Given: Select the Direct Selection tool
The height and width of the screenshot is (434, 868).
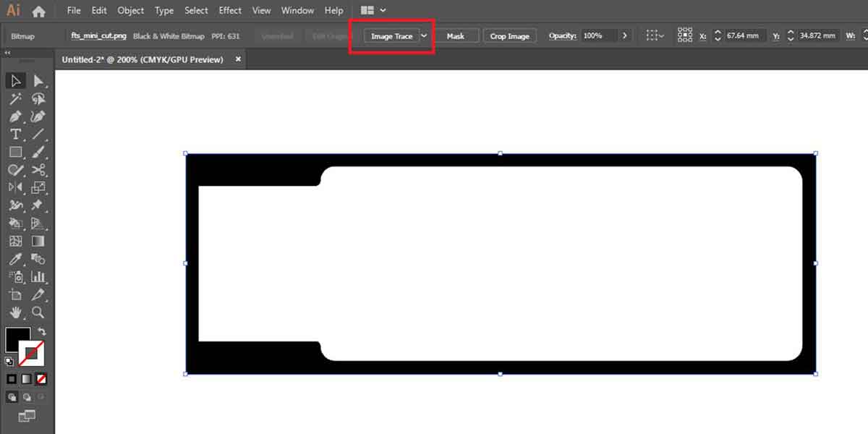Looking at the screenshot, I should 38,81.
